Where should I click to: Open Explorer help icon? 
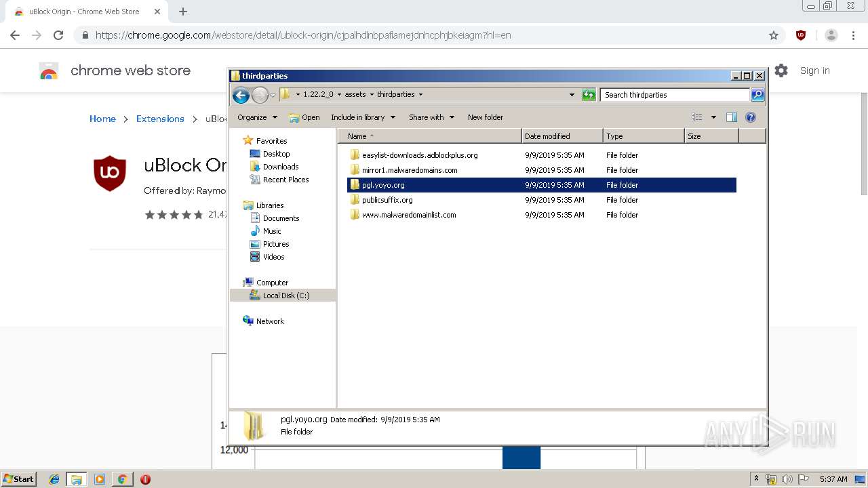pos(751,117)
